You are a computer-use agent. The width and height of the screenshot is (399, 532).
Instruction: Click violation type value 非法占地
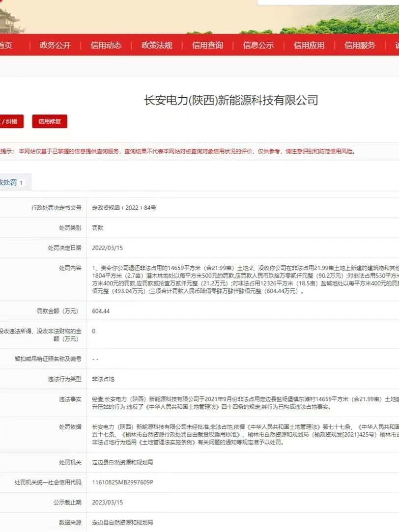(103, 379)
